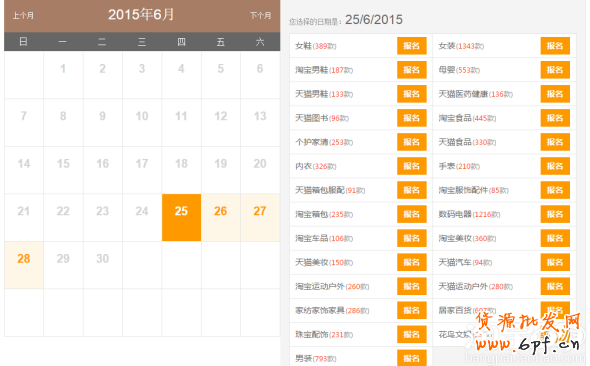This screenshot has width=590, height=366.
Task: Click 报名 for 女鞋(389款)
Action: tap(412, 46)
